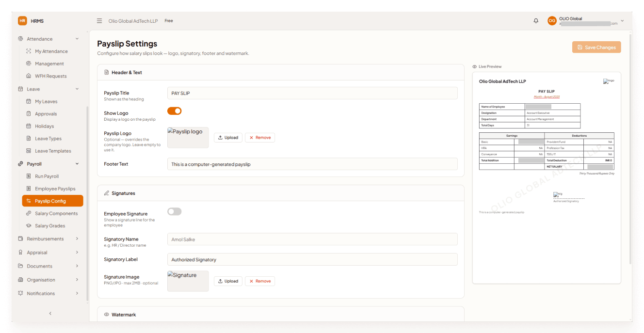
Task: Click the OG user avatar
Action: point(552,21)
